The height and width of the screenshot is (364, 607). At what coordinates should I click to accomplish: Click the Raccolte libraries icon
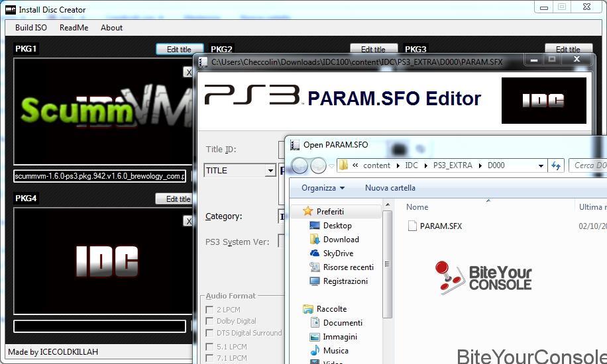click(x=308, y=309)
